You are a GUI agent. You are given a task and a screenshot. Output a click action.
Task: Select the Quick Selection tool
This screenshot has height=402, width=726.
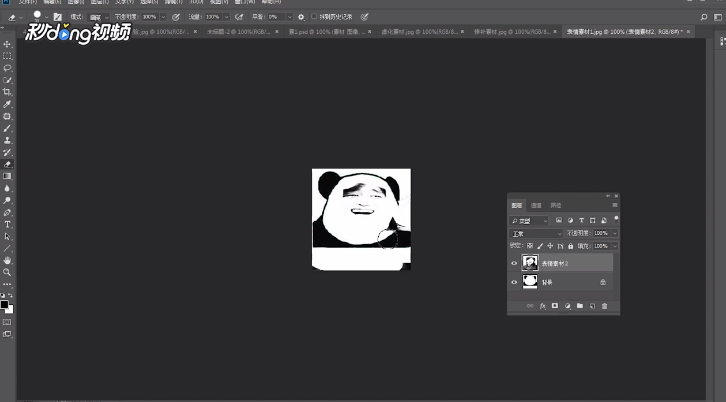7,80
